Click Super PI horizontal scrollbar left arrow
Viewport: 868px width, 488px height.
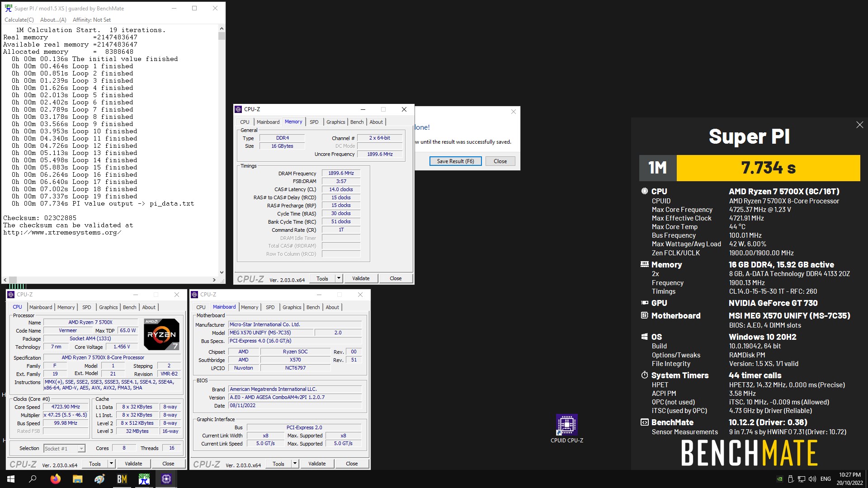(x=5, y=280)
